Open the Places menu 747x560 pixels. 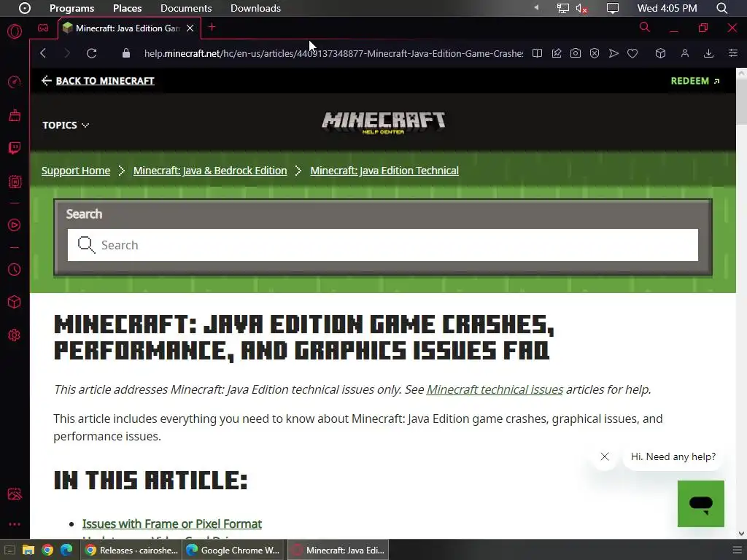pos(127,8)
